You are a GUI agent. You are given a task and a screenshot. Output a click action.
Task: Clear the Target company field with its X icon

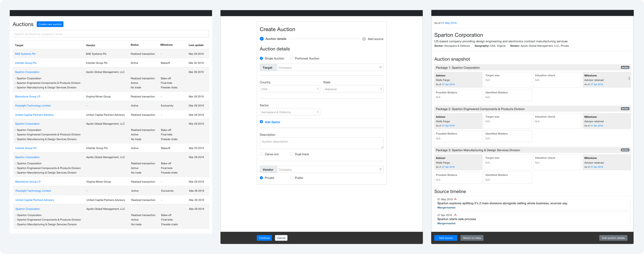[381, 67]
